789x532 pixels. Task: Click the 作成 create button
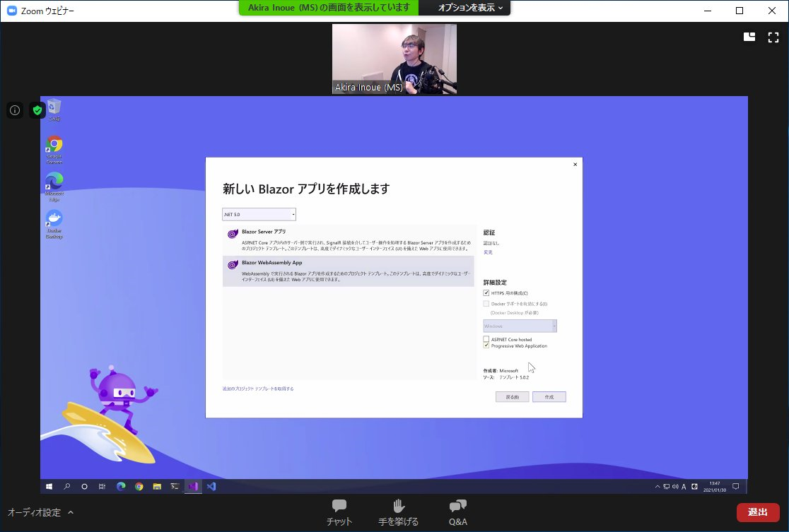(549, 397)
